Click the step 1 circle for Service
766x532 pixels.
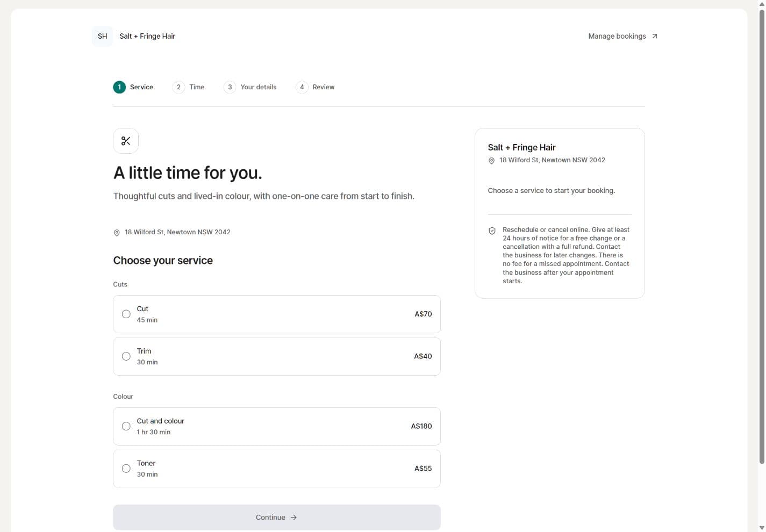coord(119,87)
